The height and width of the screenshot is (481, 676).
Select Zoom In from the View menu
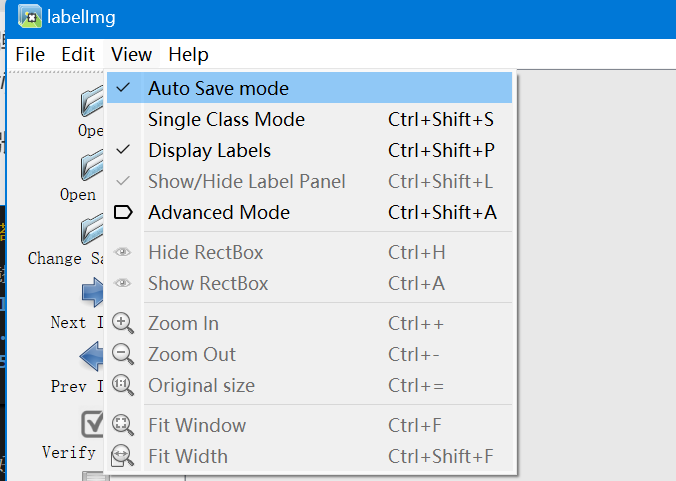310,323
